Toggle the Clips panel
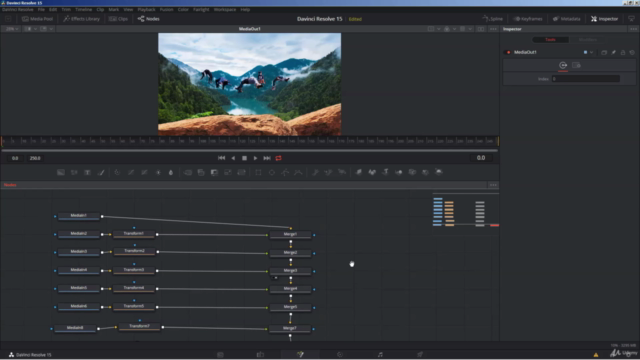 coord(118,19)
